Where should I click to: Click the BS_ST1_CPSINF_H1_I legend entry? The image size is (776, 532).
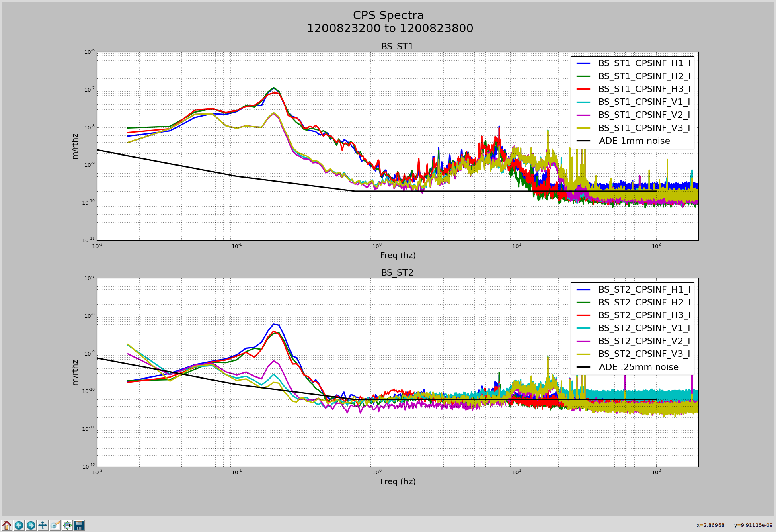(x=644, y=63)
